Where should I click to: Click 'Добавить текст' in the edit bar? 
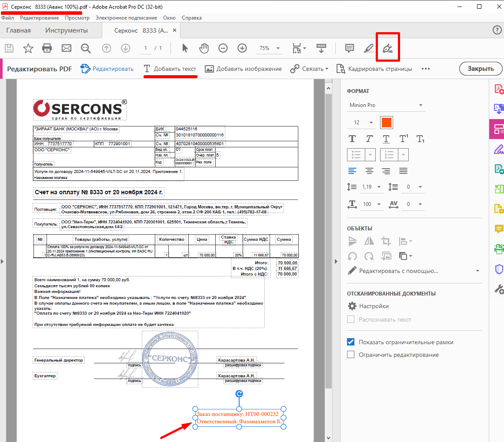pyautogui.click(x=170, y=69)
